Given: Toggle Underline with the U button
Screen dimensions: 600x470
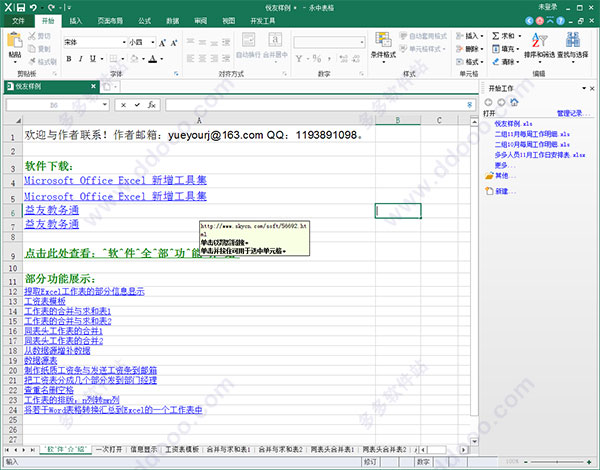Looking at the screenshot, I should 93,59.
